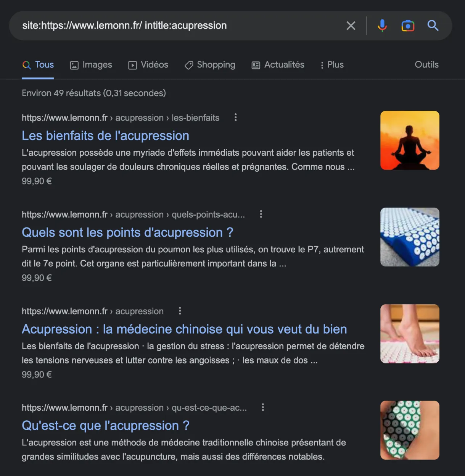Open Google Lens camera search

[407, 26]
